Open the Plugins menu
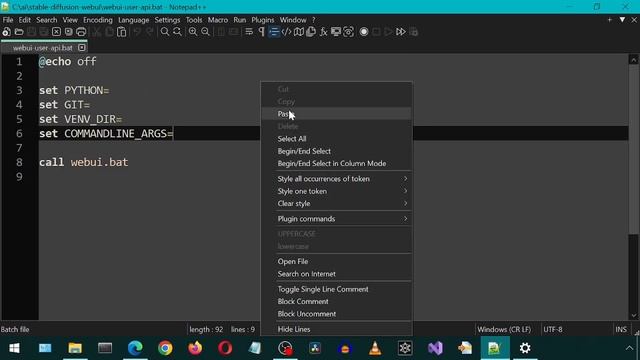 click(262, 20)
